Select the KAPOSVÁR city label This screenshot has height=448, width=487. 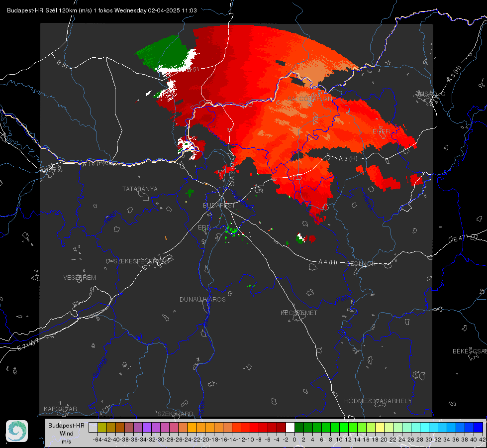60,409
